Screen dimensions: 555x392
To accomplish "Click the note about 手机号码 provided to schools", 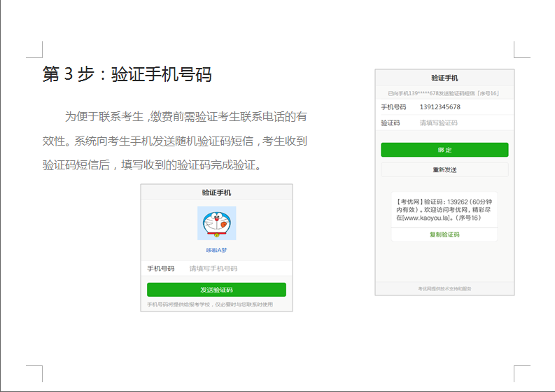I will [x=210, y=304].
